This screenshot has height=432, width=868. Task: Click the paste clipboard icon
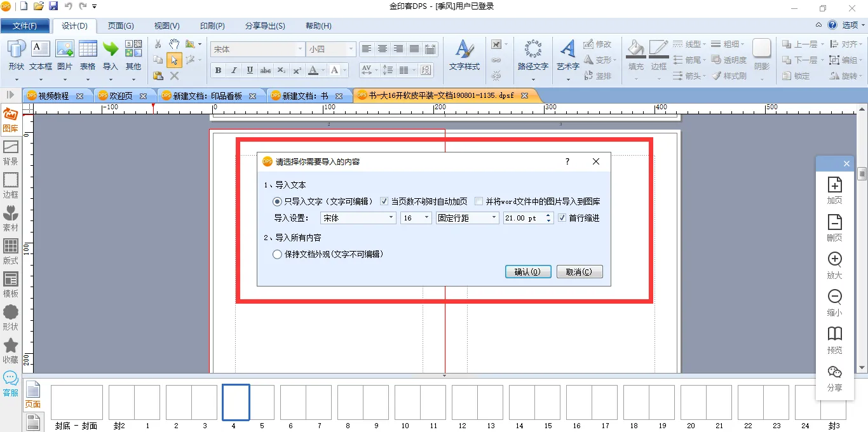(x=158, y=76)
